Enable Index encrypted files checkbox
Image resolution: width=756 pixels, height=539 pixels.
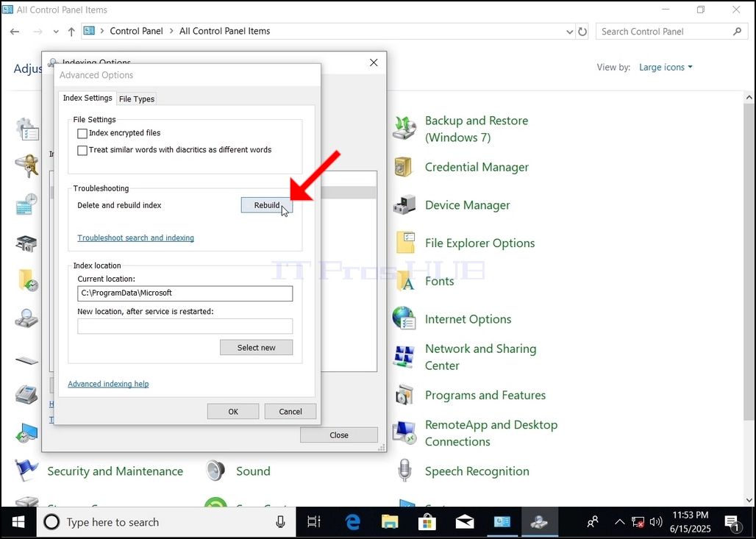click(82, 134)
